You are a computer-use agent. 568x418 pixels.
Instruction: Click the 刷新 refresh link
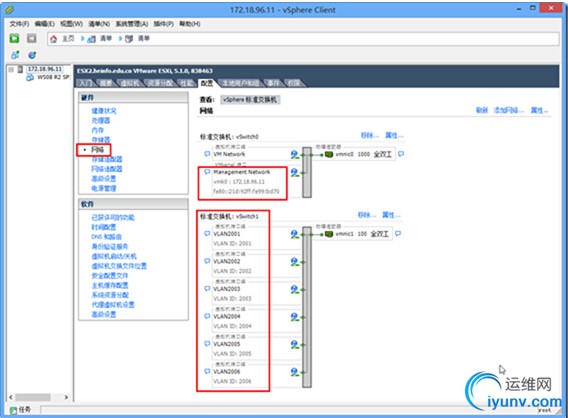[481, 110]
